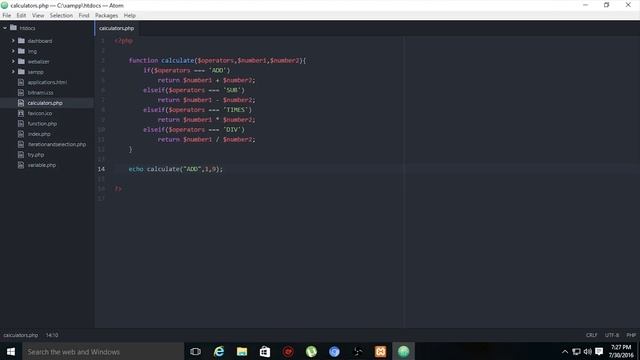Click the img folder icon
640x360 pixels.
coord(22,51)
